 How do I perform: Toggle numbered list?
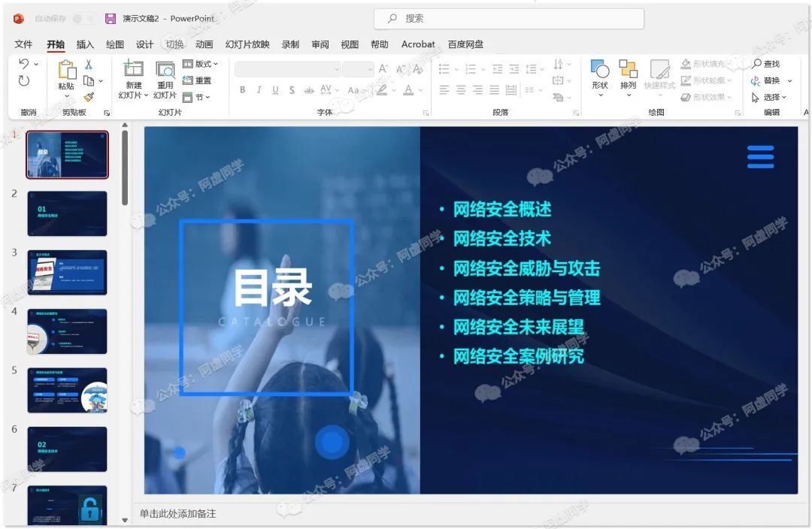tap(470, 69)
